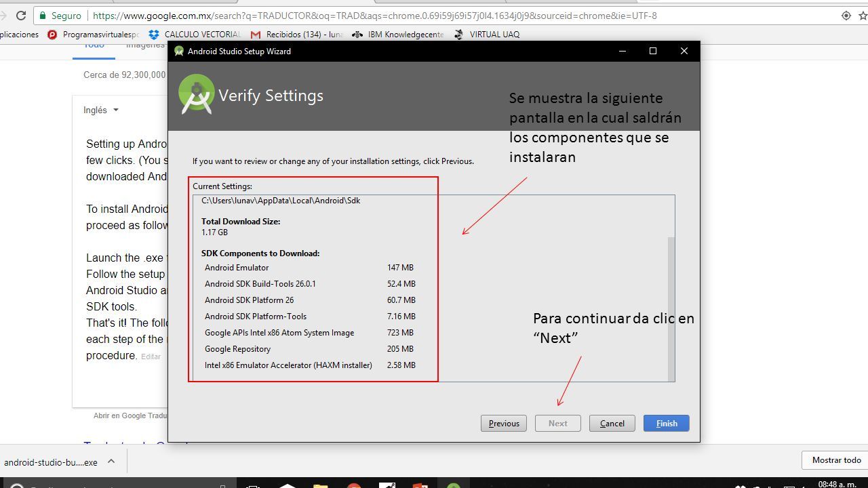Click the Chrome address bar URL
The image size is (868, 488).
[374, 16]
